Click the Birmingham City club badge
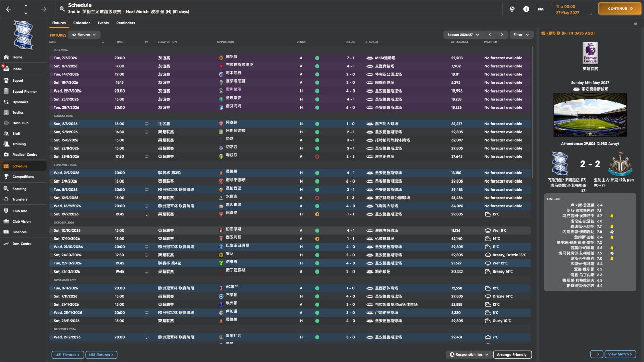This screenshot has width=644, height=362. [x=23, y=35]
